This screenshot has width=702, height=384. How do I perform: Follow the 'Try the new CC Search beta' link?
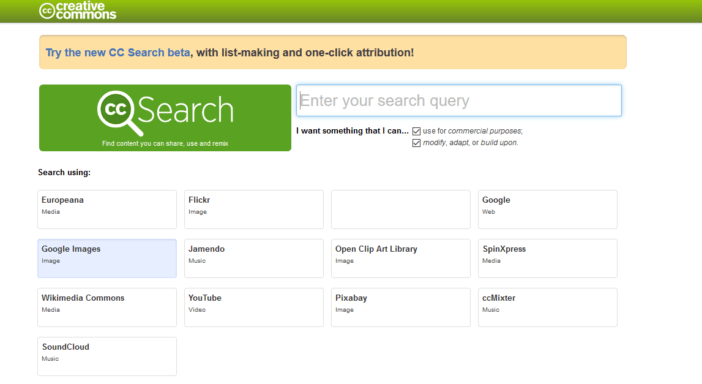(118, 52)
